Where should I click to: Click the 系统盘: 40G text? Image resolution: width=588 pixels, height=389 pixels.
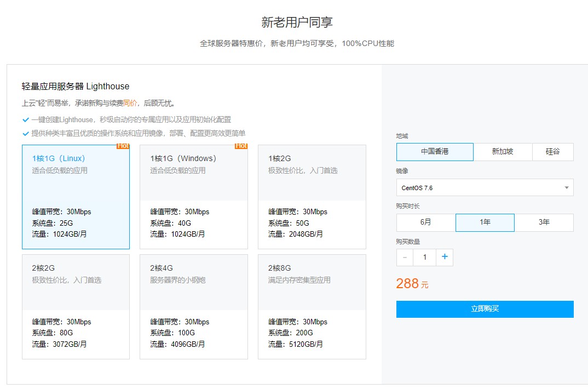point(171,223)
